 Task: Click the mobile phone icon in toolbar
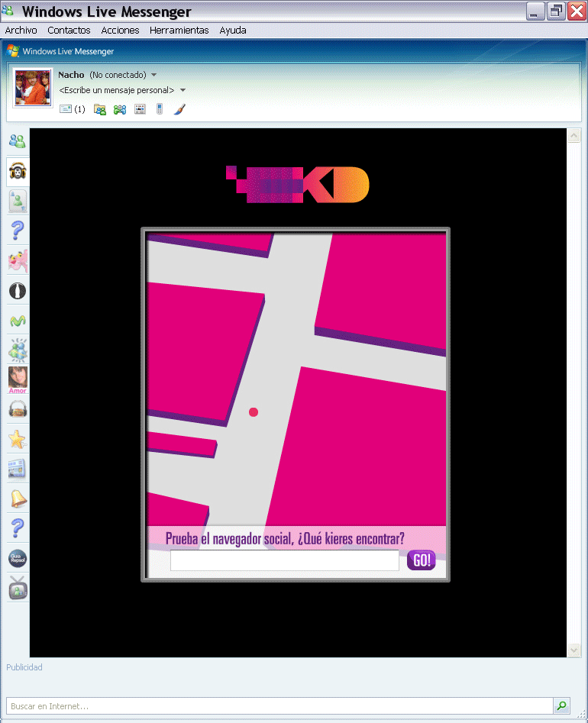click(x=160, y=109)
